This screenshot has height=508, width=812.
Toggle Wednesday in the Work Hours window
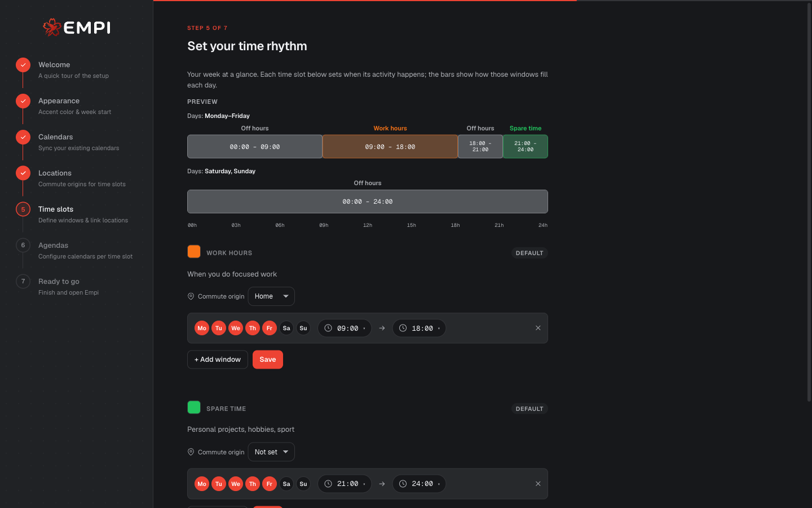point(236,328)
